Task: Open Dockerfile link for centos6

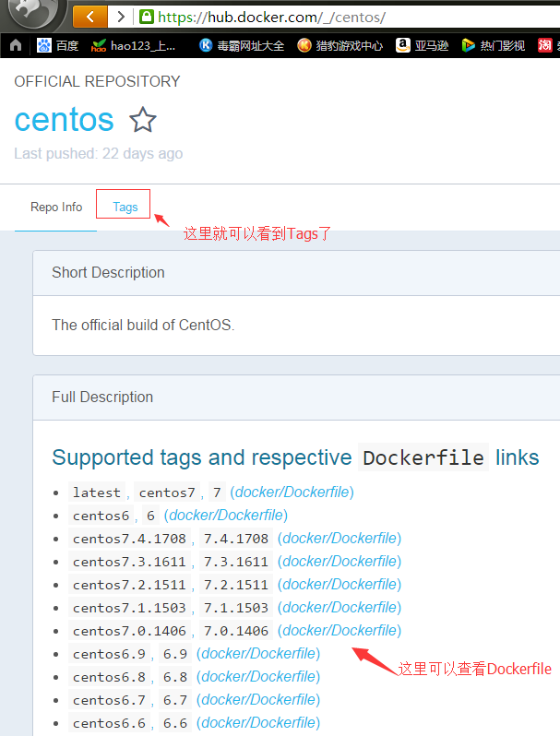Action: pos(226,516)
